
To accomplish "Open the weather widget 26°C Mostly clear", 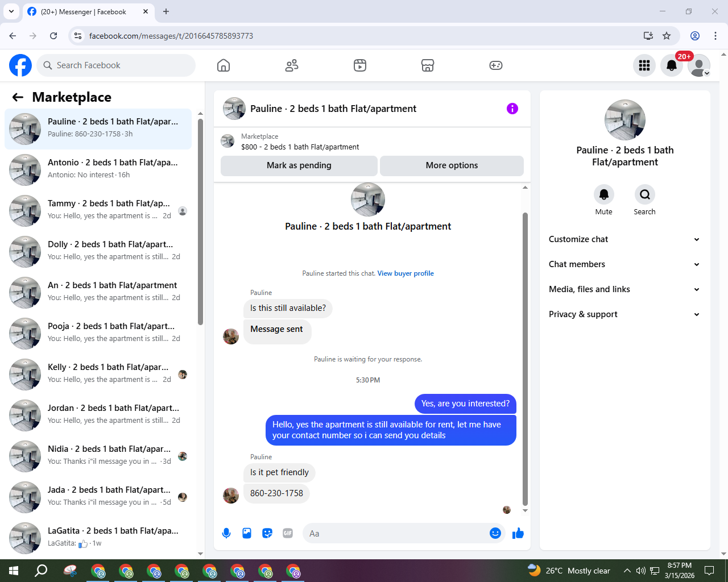I will point(569,571).
